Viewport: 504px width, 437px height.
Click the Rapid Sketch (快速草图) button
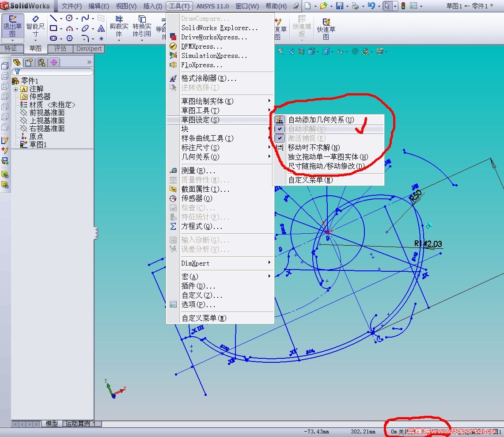coord(326,29)
